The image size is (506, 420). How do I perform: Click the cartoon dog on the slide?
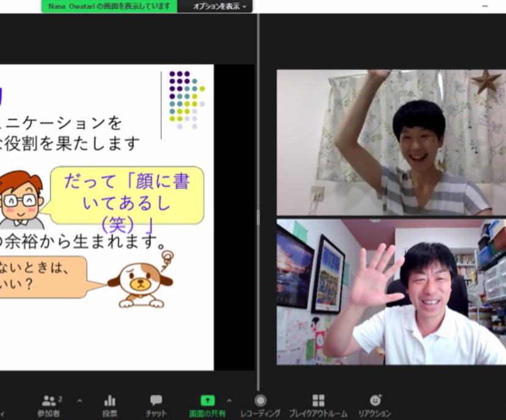[141, 281]
